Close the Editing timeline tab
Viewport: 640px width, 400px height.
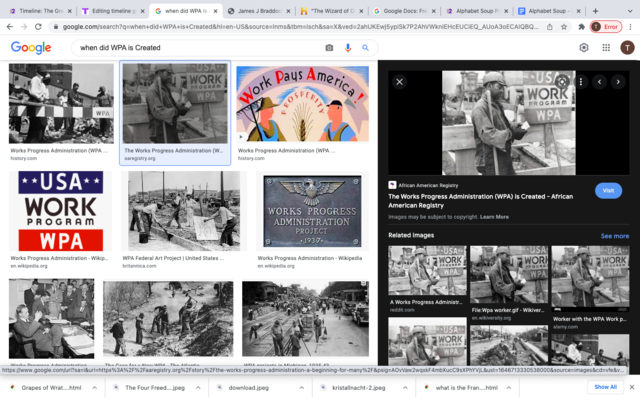coord(142,11)
